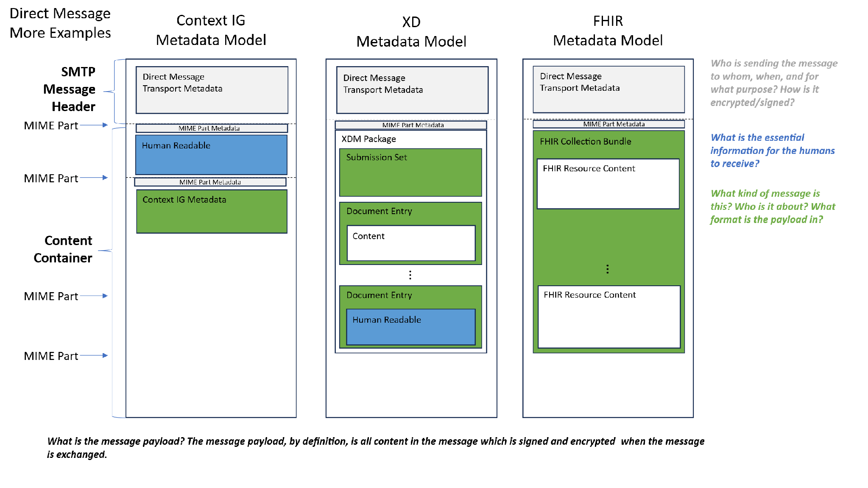The width and height of the screenshot is (868, 488).
Task: Click the white 'Content' box in Document Entry
Action: [x=411, y=243]
